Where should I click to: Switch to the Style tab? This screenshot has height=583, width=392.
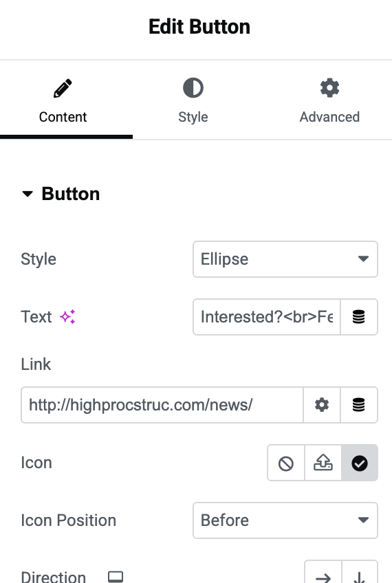193,100
